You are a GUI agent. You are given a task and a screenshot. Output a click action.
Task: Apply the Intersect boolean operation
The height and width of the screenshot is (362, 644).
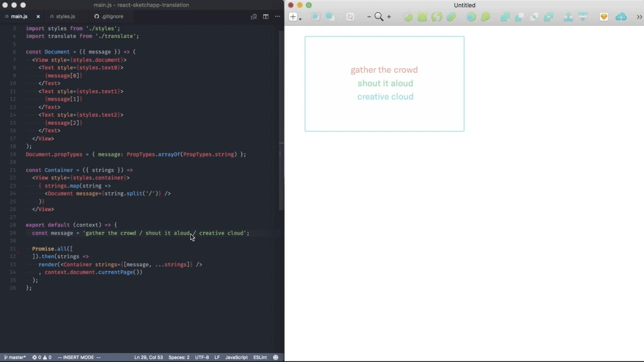point(534,17)
